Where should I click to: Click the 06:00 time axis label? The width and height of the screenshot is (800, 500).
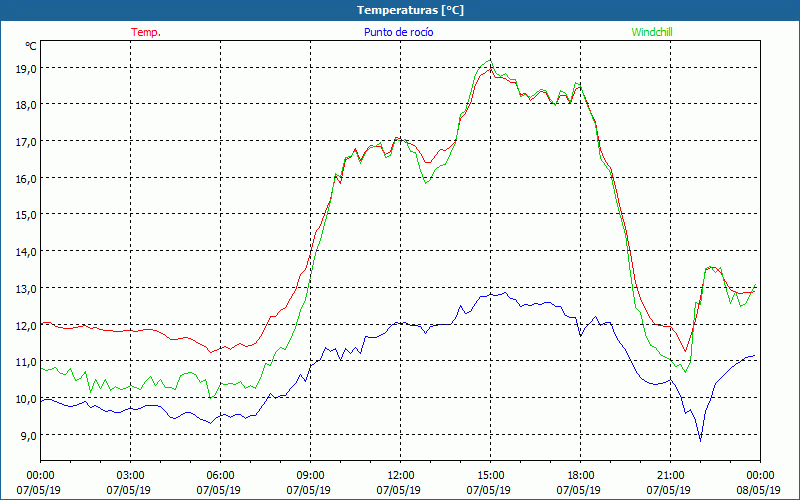click(220, 476)
